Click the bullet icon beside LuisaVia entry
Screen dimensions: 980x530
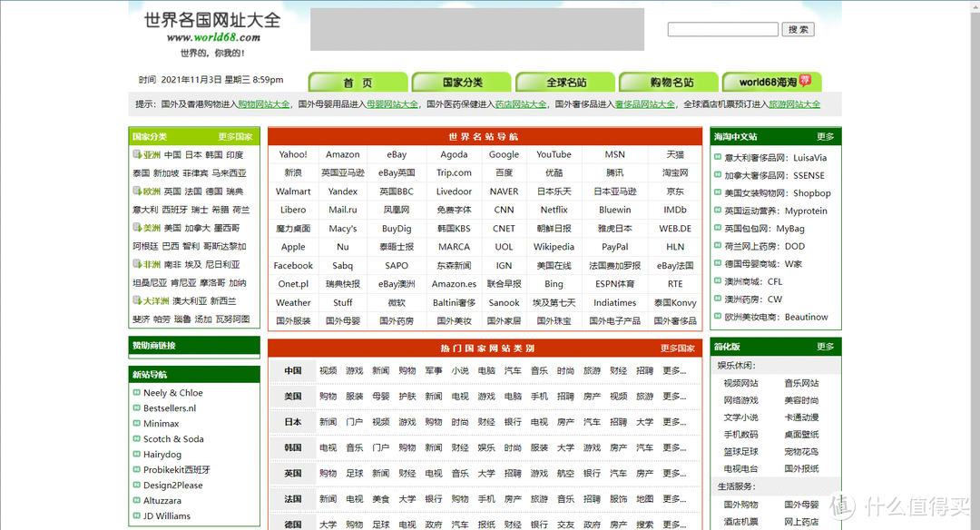(718, 158)
